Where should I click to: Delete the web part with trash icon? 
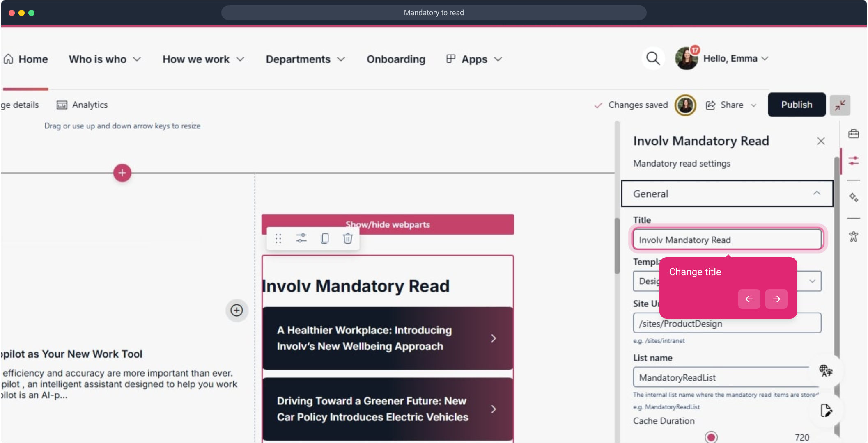(347, 238)
